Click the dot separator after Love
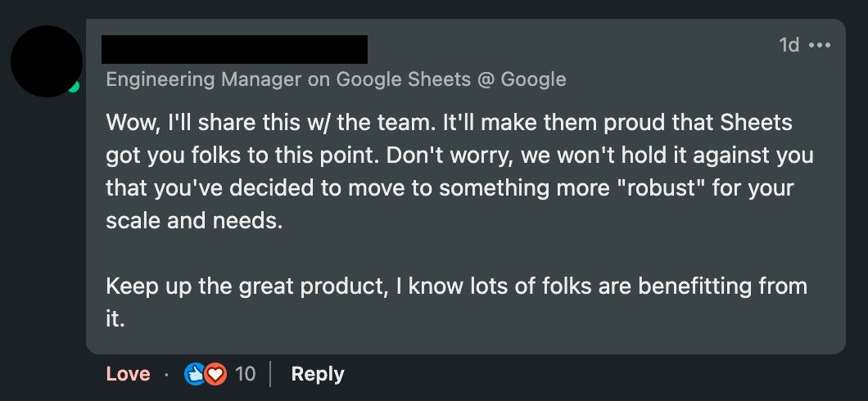The image size is (868, 401). pyautogui.click(x=166, y=375)
